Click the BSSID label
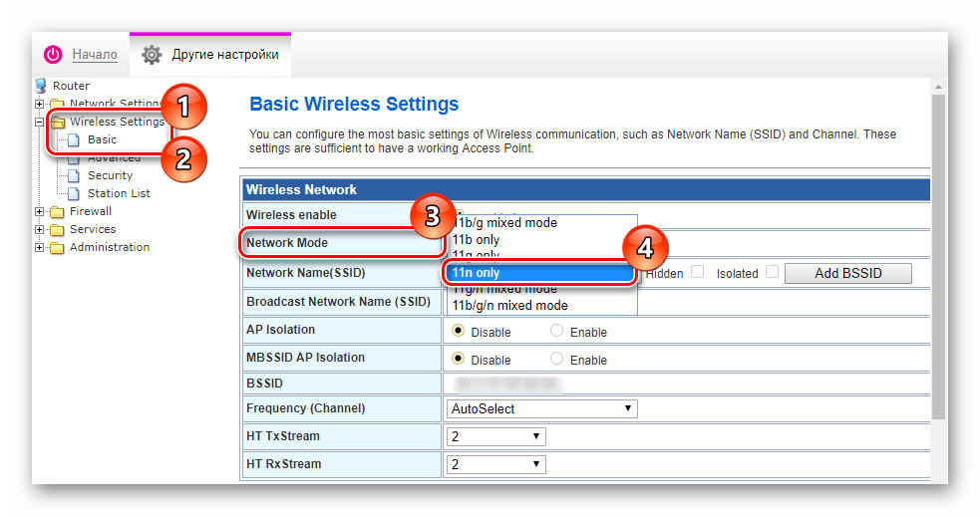 pyautogui.click(x=264, y=384)
